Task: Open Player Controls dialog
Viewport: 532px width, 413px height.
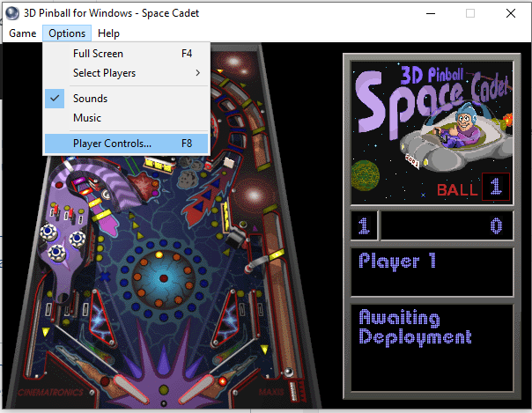Action: pyautogui.click(x=126, y=144)
